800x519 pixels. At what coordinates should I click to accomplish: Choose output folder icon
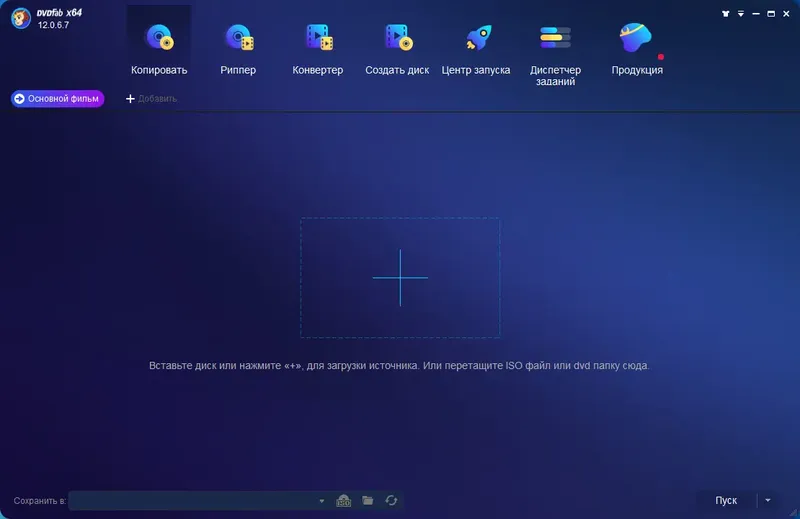(367, 500)
